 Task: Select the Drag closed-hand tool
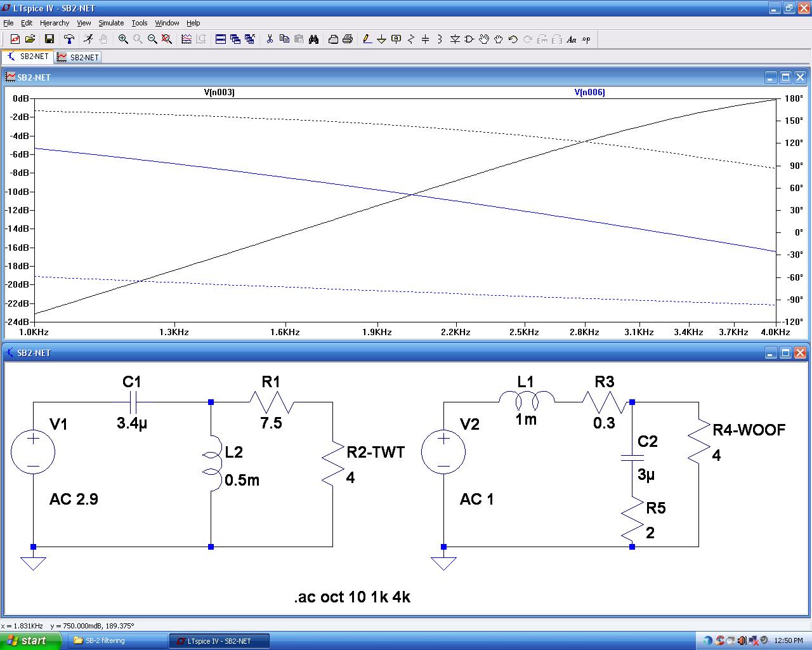point(499,39)
